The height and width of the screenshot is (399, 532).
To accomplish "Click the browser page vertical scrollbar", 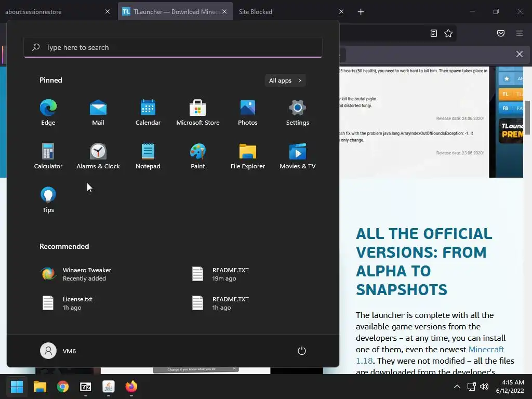I will (527, 117).
